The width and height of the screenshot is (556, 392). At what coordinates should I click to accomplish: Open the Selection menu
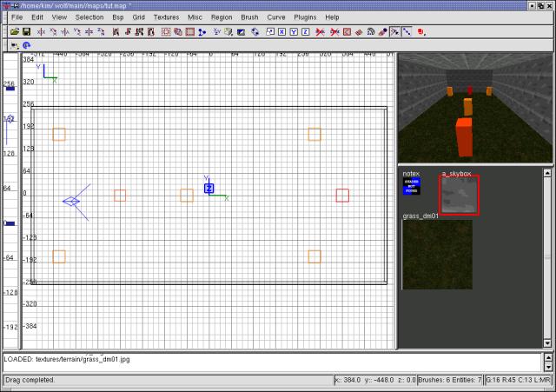[89, 17]
